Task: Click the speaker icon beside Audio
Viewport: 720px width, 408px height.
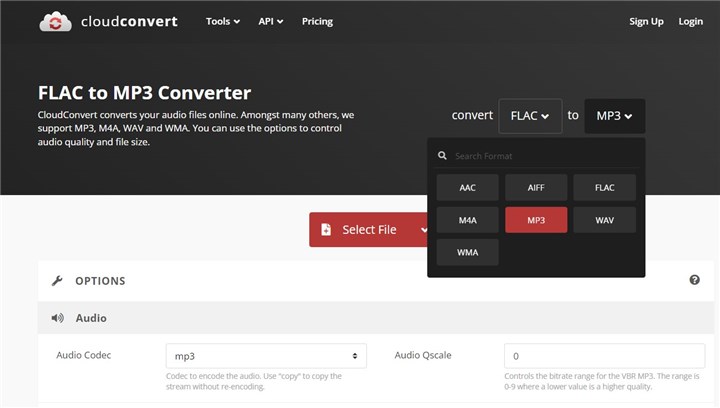Action: [57, 318]
